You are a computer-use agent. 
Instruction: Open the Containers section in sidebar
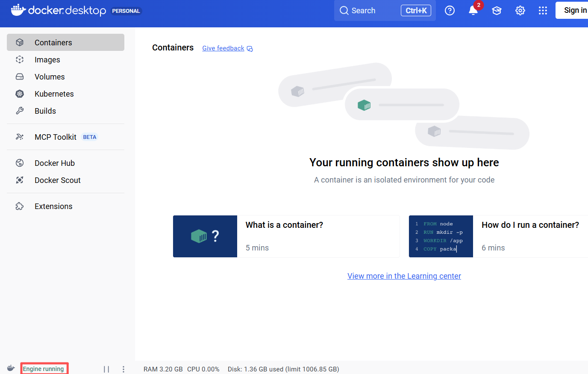65,42
